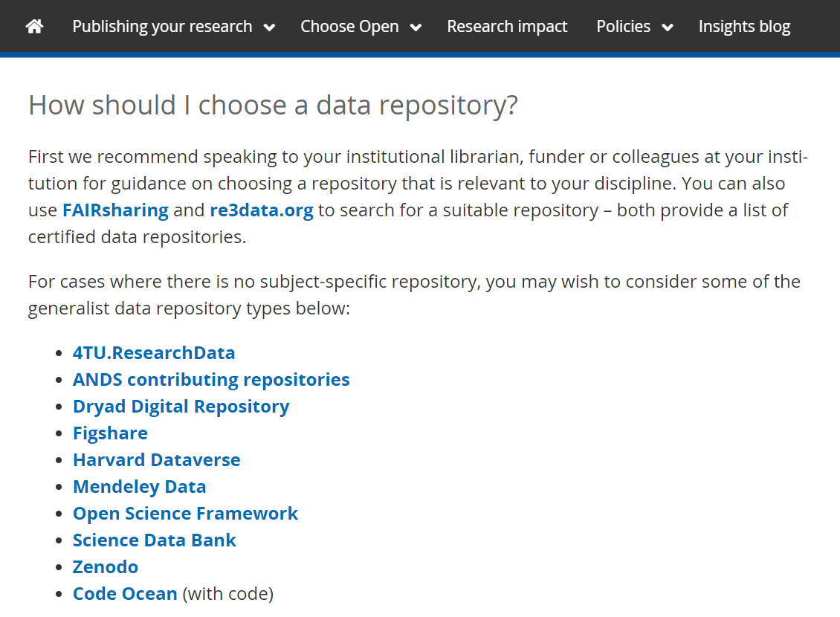Open the Policies menu label
The width and height of the screenshot is (840, 617).
[x=623, y=27]
